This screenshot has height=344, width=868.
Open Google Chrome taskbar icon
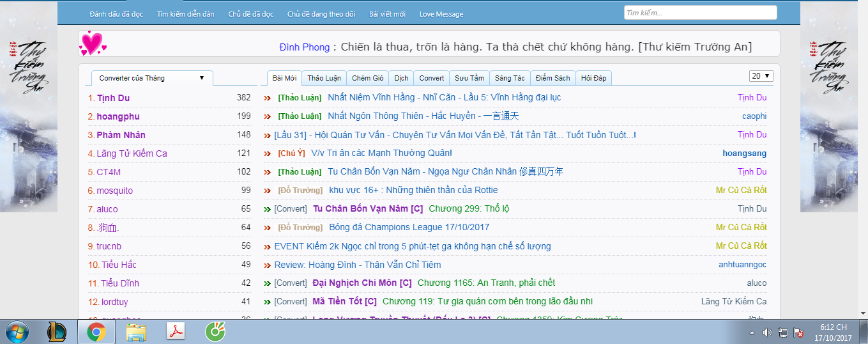[96, 332]
